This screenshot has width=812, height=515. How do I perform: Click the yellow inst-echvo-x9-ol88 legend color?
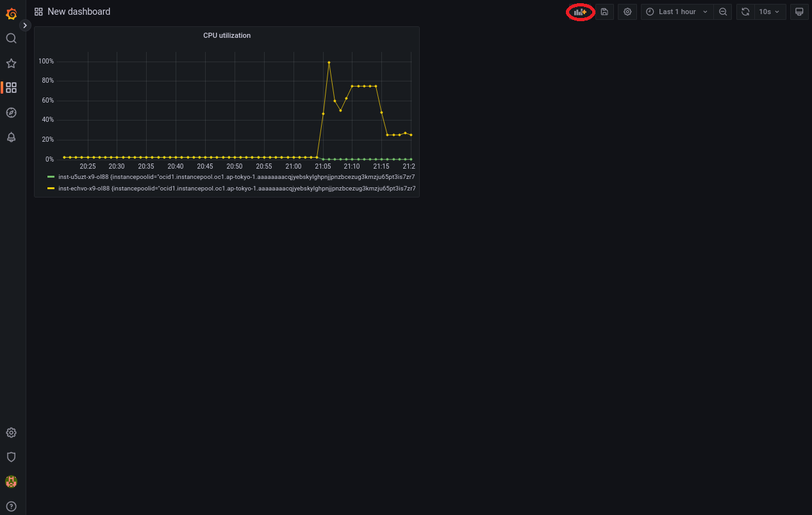[x=51, y=189]
